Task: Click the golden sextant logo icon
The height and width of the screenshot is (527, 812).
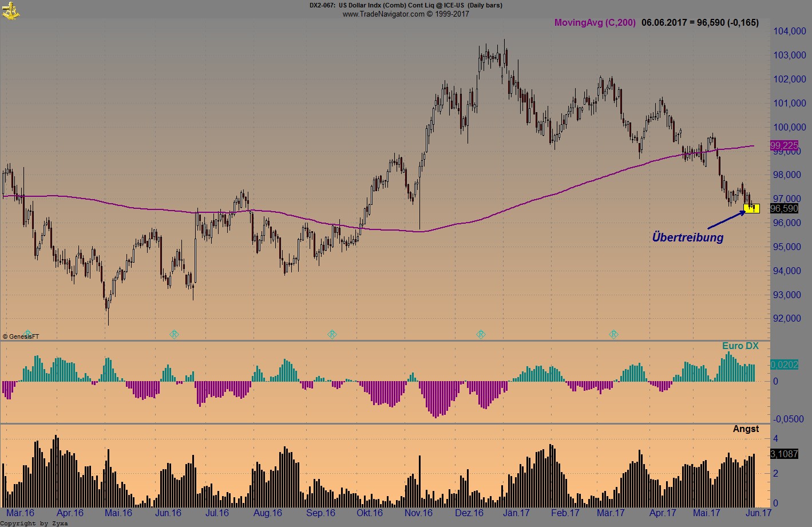Action: (10, 10)
